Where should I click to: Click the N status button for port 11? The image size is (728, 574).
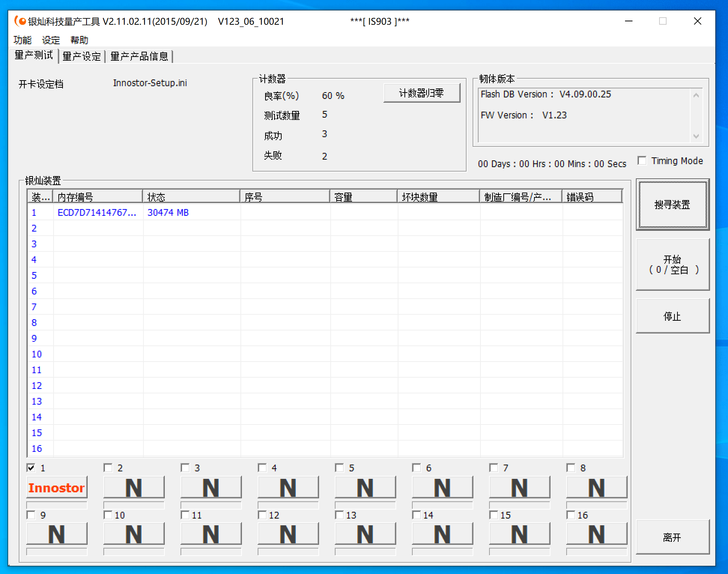211,534
